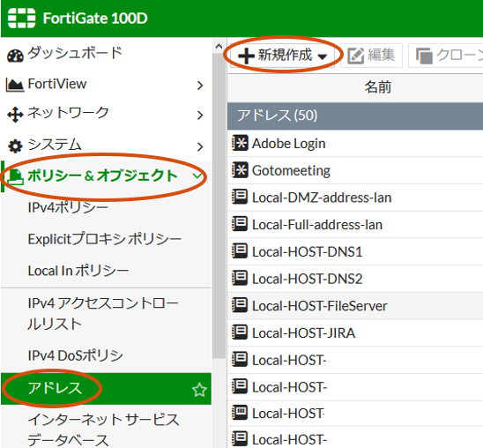Viewport: 483px width, 448px height.
Task: Select the Local-DMZ-address-lan row
Action: (355, 198)
